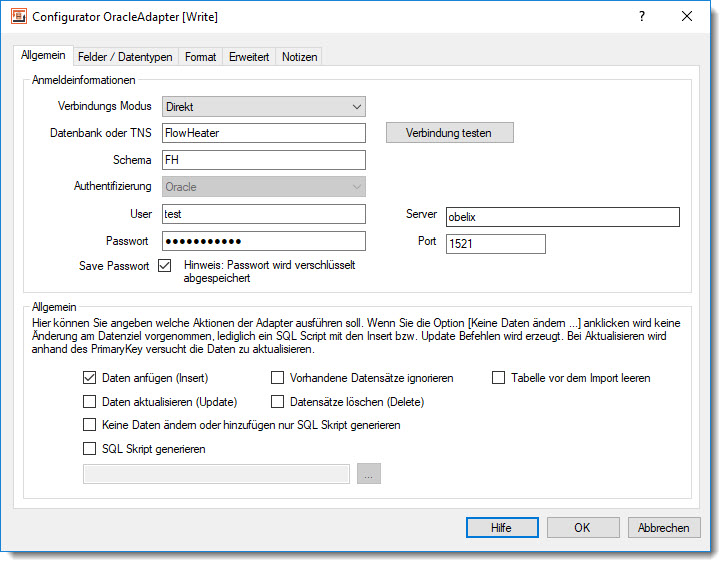This screenshot has width=726, height=567.
Task: Toggle the Save Passwort checkbox
Action: (x=165, y=266)
